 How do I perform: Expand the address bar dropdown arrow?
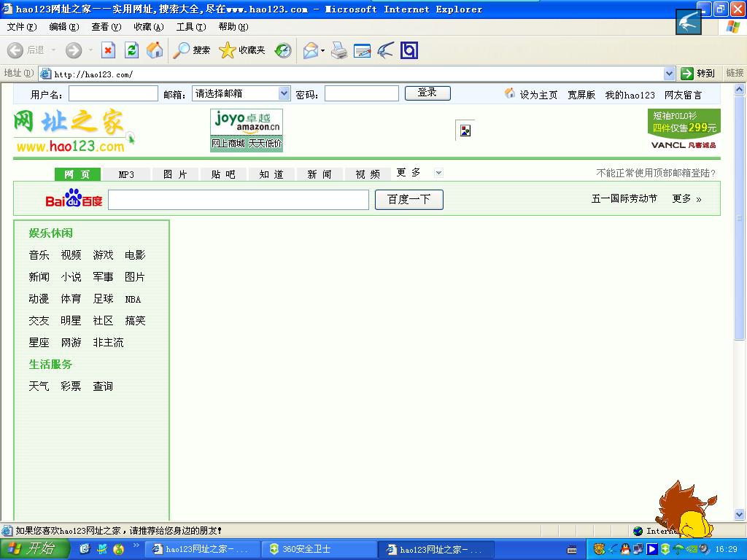[670, 74]
